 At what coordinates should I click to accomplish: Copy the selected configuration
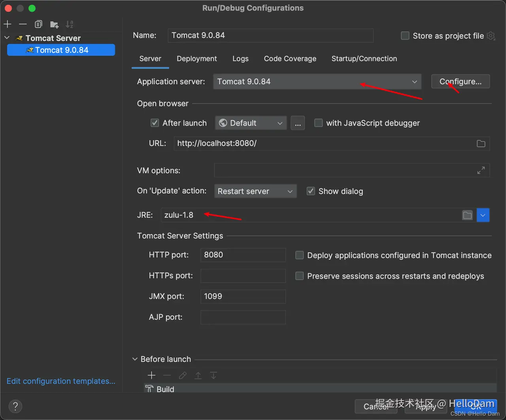coord(38,24)
